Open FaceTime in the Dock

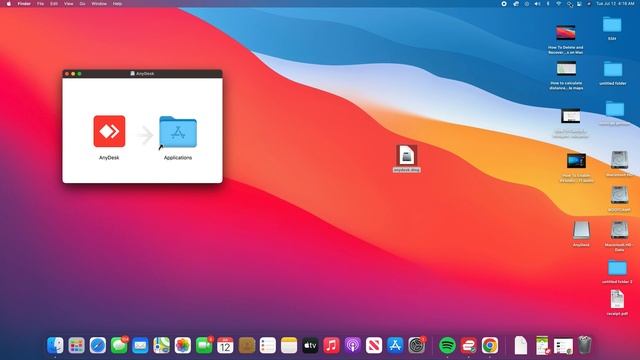(x=204, y=346)
